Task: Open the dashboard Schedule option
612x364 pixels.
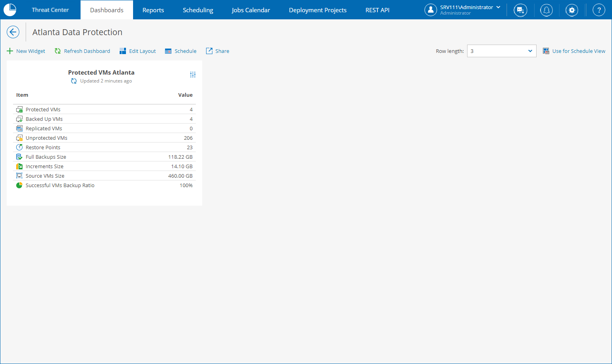Action: tap(181, 51)
